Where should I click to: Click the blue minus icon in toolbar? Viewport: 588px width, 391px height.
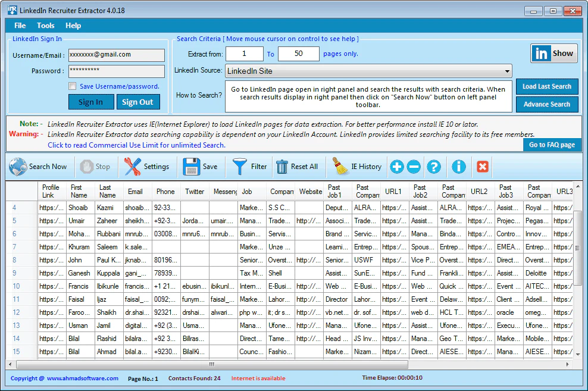tap(414, 167)
